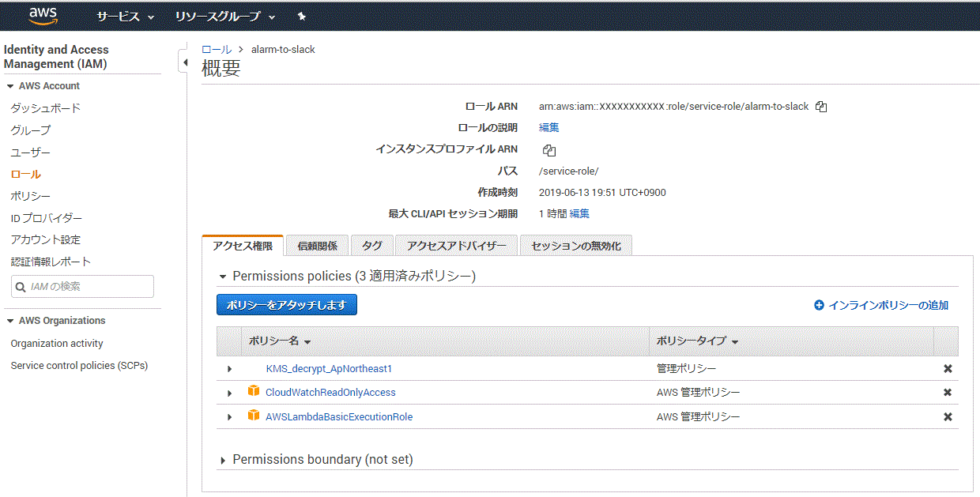Screen dimensions: 980x497
Task: Open ユーザー in sidebar
Action: coord(30,152)
